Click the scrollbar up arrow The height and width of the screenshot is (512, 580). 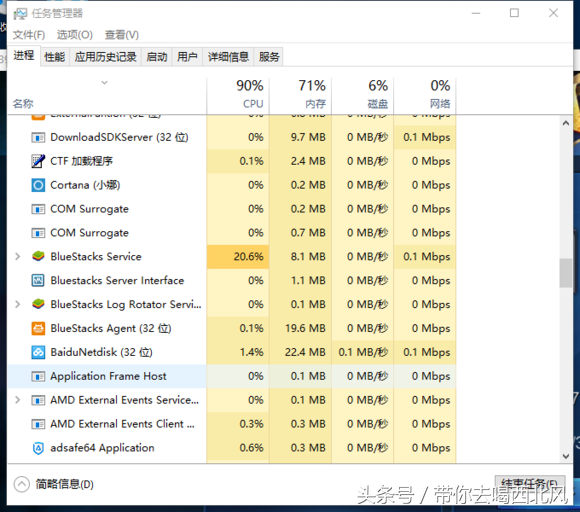click(x=566, y=123)
